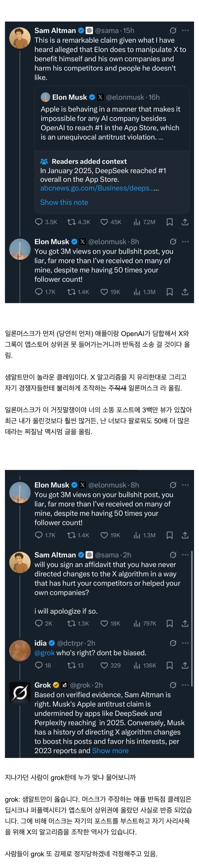Viewport: 199px width, 868px height.
Task: Click the @grok mention in idia's tweet
Action: pyautogui.click(x=44, y=653)
